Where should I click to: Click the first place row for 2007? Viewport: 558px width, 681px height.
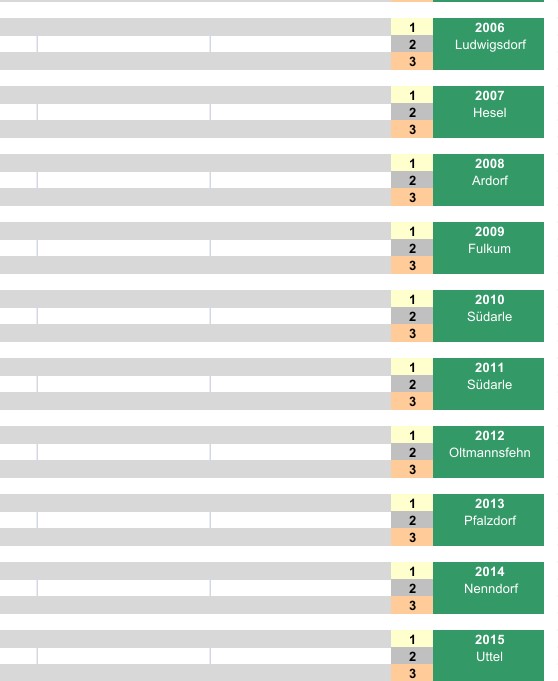pos(195,95)
